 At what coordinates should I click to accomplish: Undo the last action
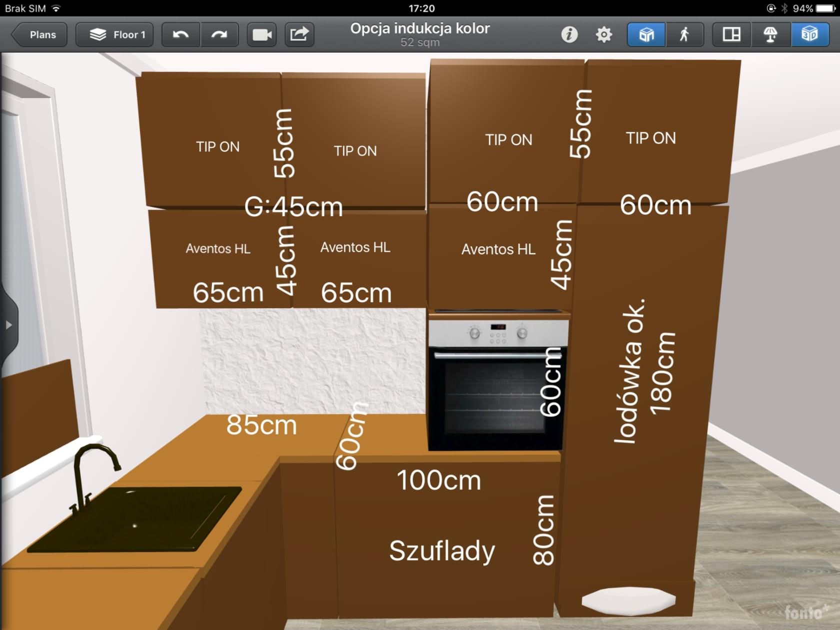coord(181,35)
